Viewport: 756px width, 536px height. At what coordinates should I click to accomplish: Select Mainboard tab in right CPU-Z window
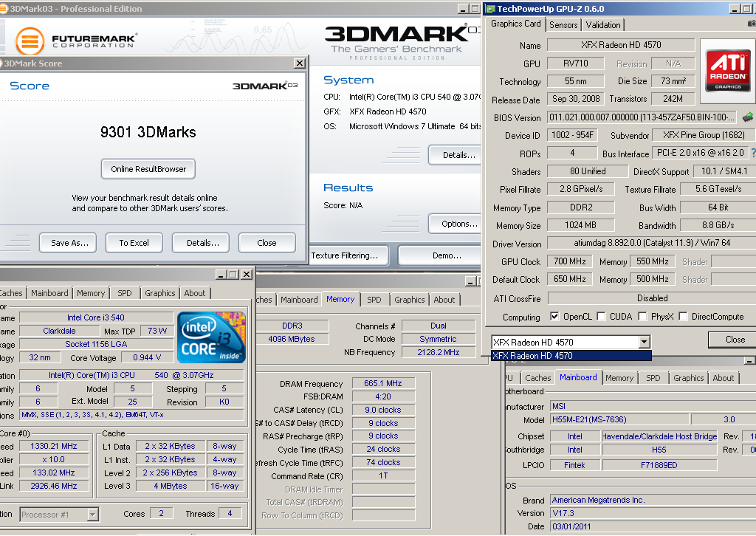pyautogui.click(x=578, y=377)
